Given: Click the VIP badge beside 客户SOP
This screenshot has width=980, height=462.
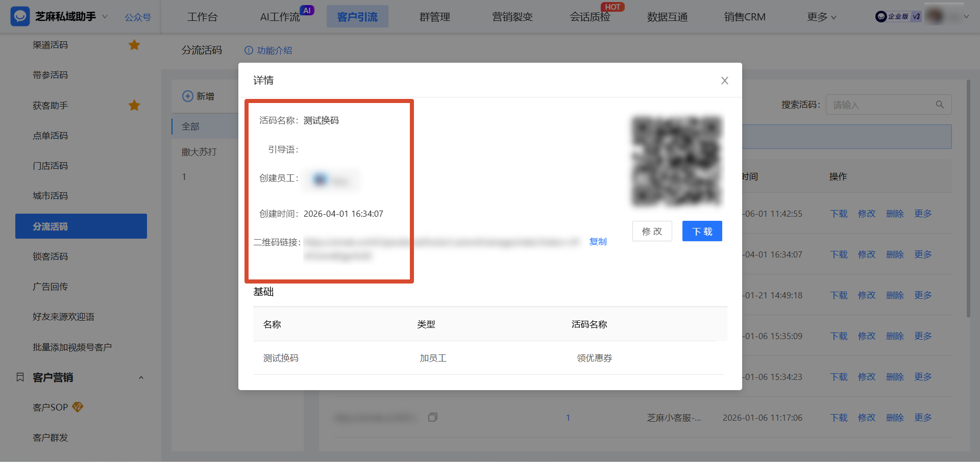Looking at the screenshot, I should [x=78, y=407].
